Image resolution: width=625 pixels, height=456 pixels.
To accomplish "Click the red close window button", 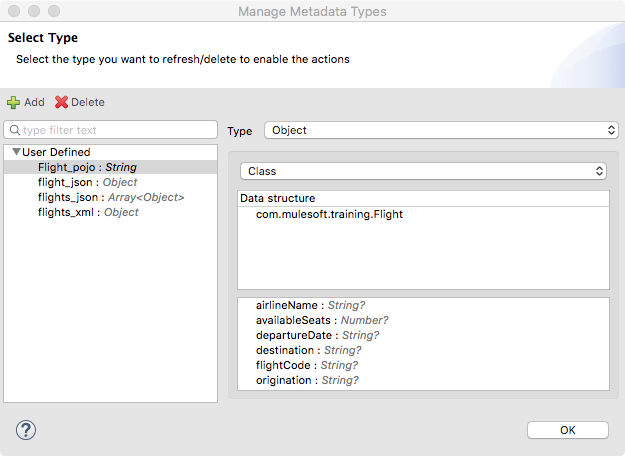I will tap(14, 11).
